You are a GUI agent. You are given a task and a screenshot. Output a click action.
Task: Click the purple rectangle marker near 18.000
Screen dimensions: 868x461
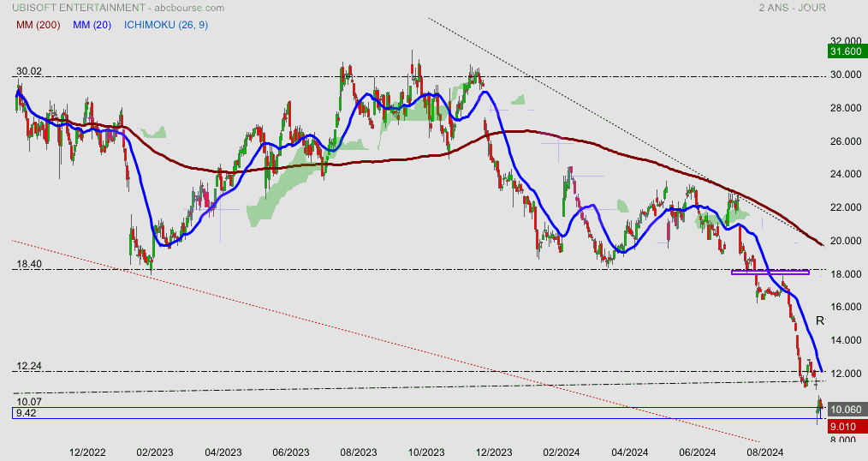pyautogui.click(x=770, y=272)
